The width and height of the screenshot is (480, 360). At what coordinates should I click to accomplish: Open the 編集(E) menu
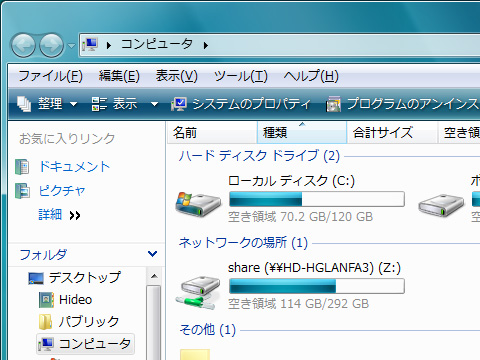pyautogui.click(x=119, y=76)
